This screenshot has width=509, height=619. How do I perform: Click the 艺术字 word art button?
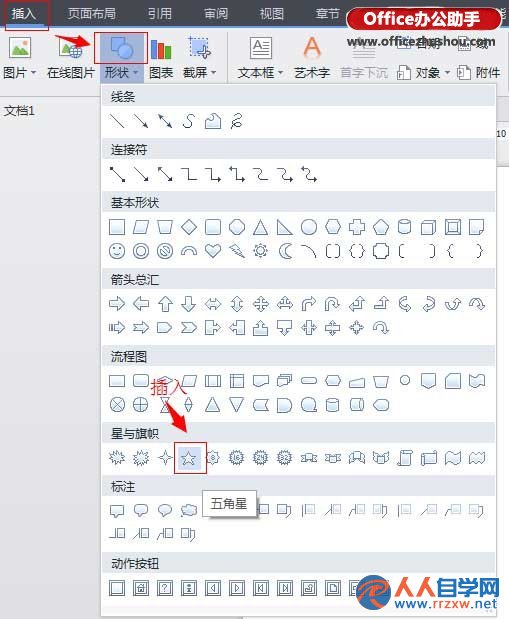tap(312, 57)
